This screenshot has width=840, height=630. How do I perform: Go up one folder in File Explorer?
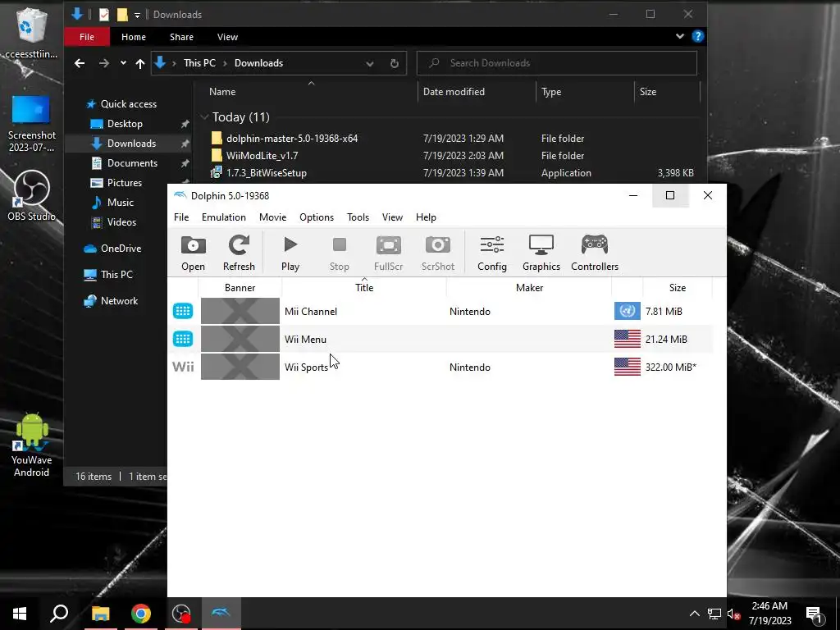[x=140, y=63]
